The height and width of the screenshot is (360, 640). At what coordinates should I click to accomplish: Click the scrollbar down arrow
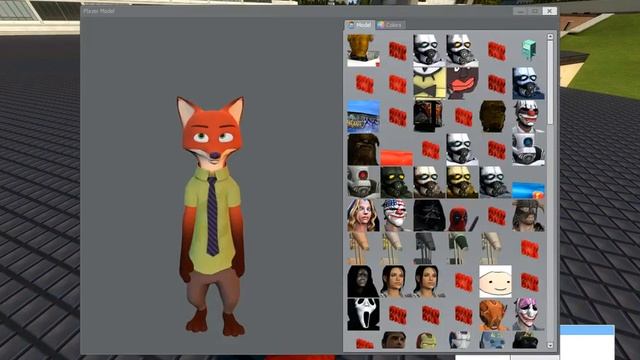[x=550, y=345]
